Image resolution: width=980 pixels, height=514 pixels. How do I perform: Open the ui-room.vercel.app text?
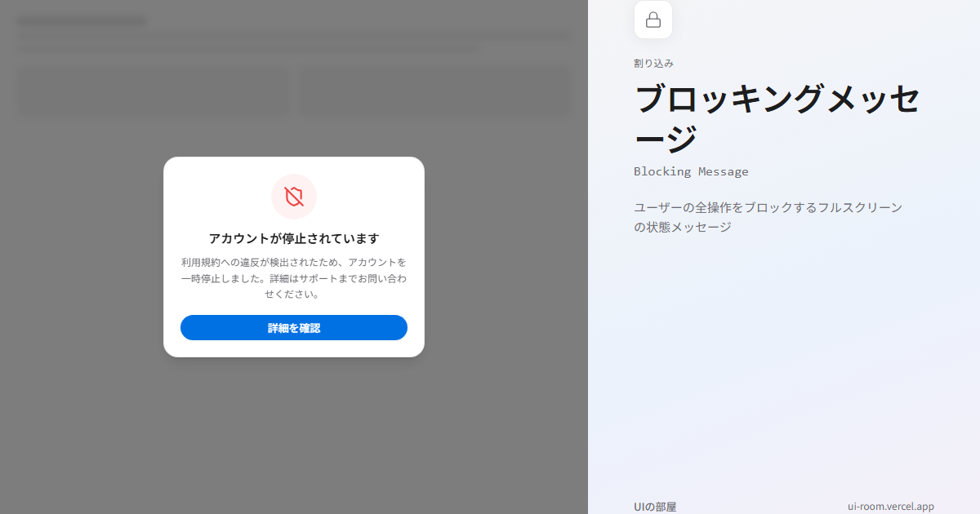pos(891,507)
